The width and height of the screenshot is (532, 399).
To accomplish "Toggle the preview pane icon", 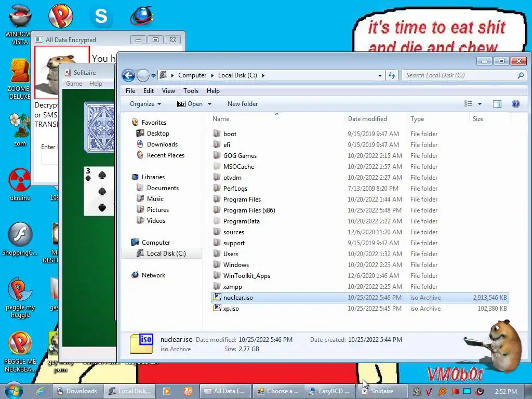I will tap(497, 104).
